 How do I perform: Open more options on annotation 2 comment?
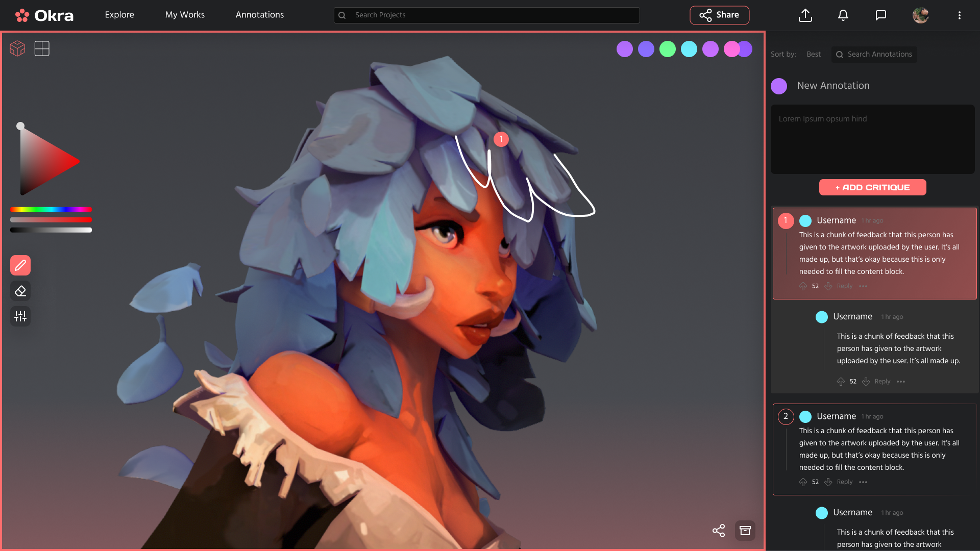tap(863, 482)
